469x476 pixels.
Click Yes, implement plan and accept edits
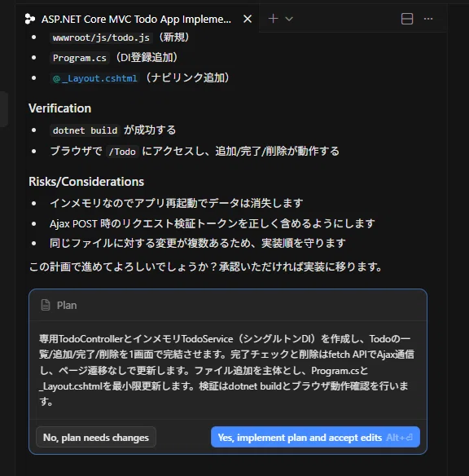click(315, 438)
